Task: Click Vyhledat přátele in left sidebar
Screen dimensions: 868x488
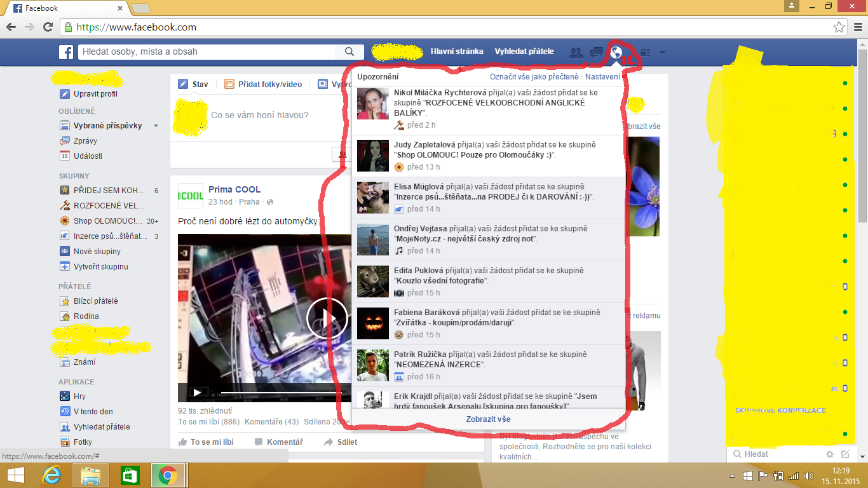Action: point(102,427)
